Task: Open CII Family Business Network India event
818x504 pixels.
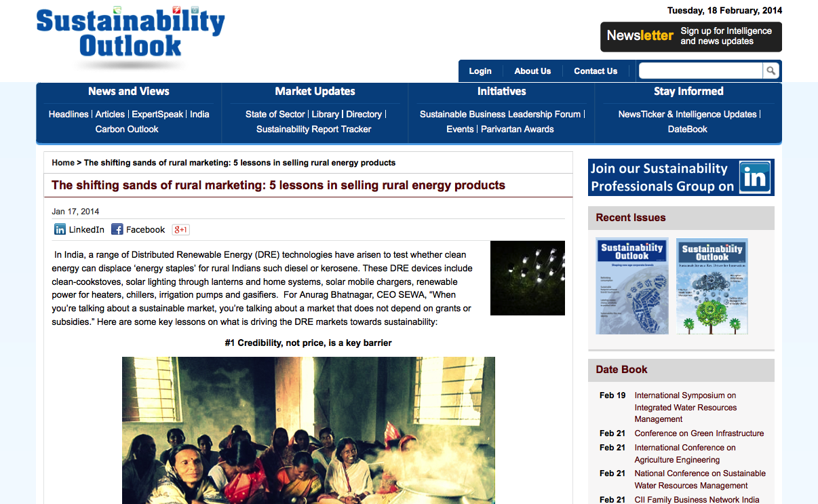Action: coord(697,500)
